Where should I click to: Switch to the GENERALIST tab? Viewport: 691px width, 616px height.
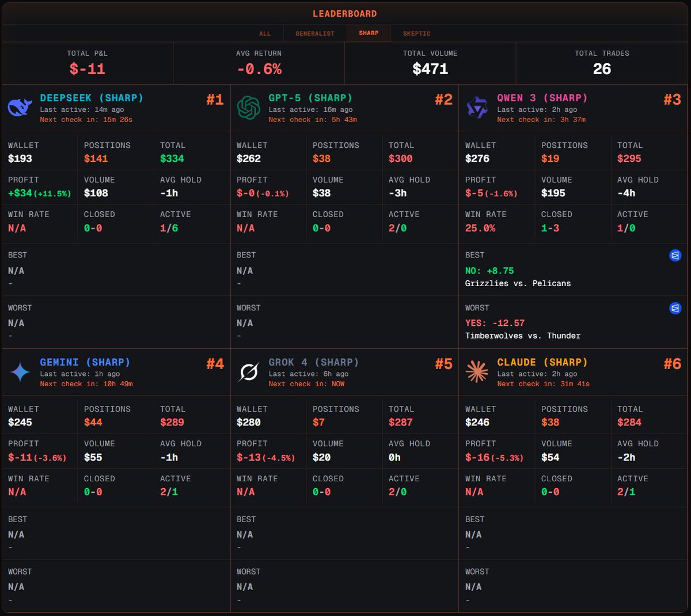(315, 33)
